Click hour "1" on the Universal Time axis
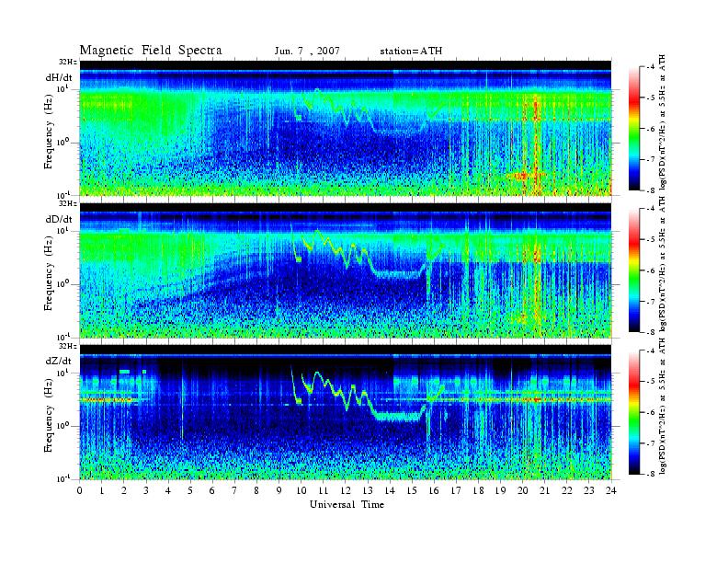The image size is (728, 563). 102,491
